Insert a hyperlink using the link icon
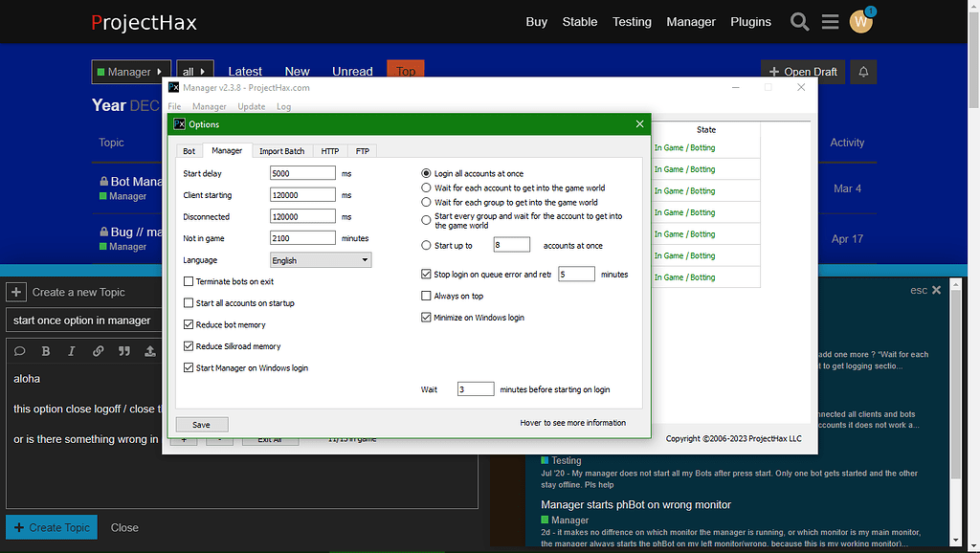This screenshot has height=553, width=980. pos(97,350)
